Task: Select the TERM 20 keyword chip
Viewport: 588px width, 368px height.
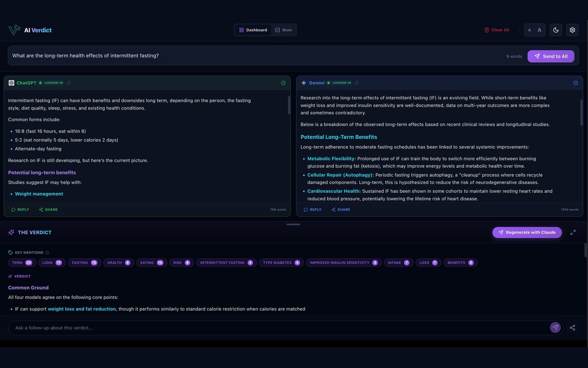Action: [x=22, y=263]
